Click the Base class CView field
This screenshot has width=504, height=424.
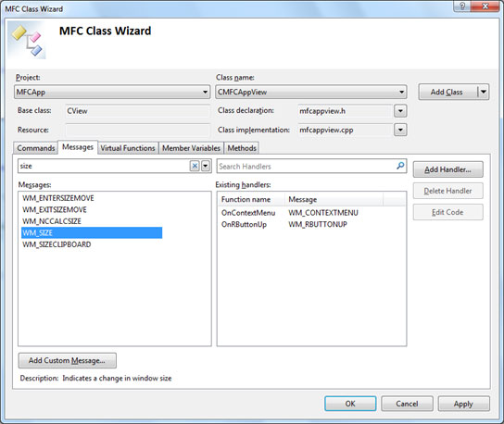[137, 111]
